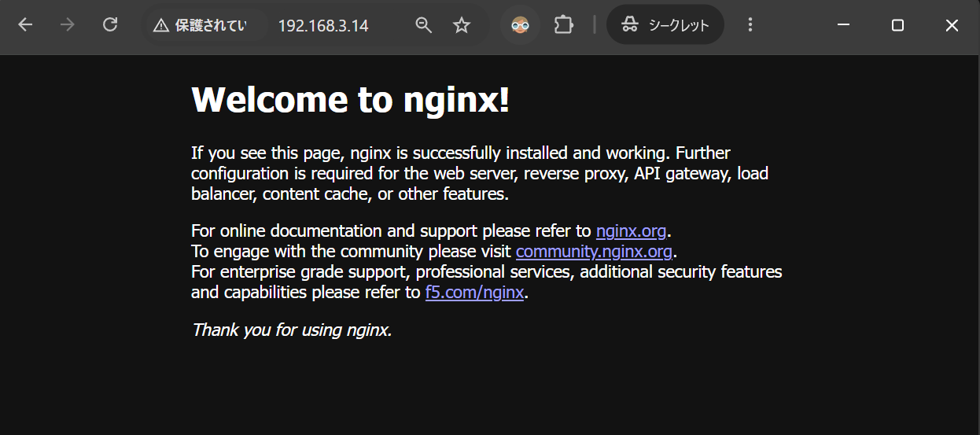Close the browser window

click(952, 25)
